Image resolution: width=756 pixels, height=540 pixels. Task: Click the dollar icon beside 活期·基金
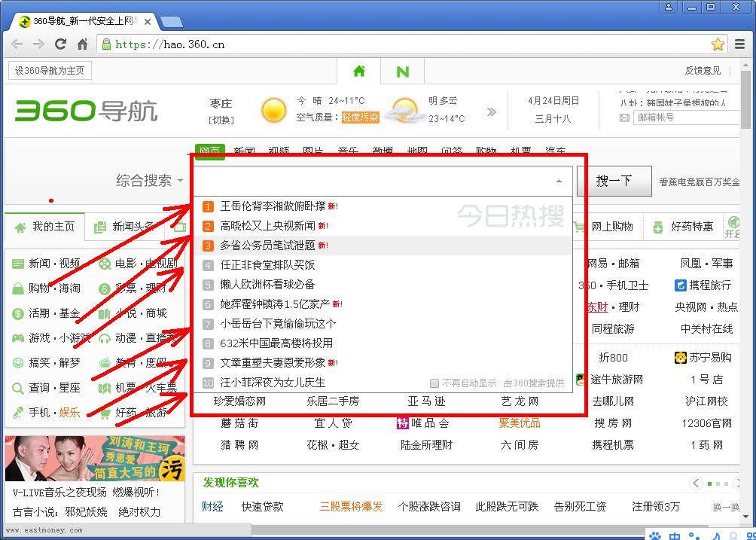pos(18,314)
